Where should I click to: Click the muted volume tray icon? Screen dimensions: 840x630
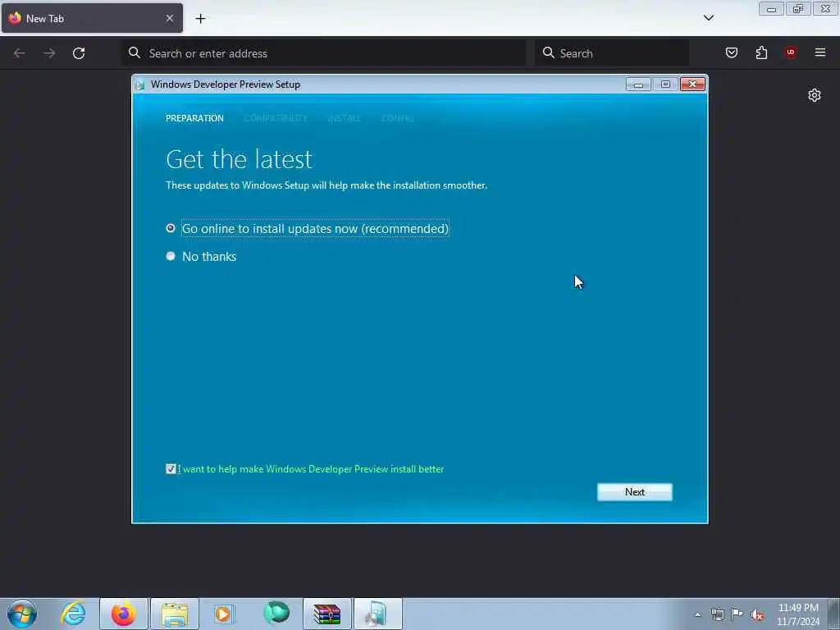[757, 615]
